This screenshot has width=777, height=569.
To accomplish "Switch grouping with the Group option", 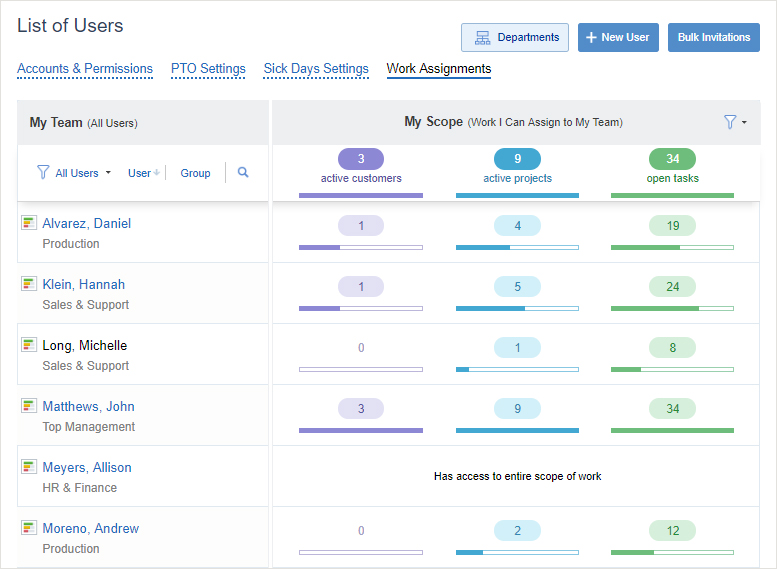I will coord(195,173).
